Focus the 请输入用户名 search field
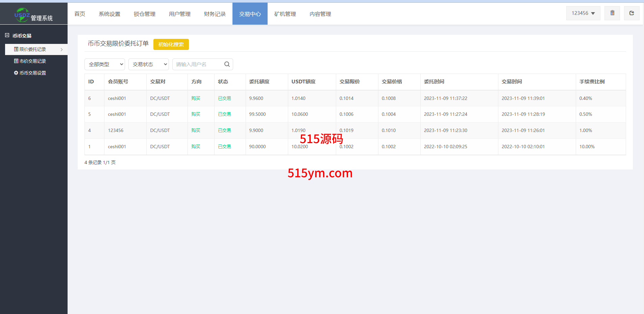This screenshot has height=314, width=644. (198, 64)
